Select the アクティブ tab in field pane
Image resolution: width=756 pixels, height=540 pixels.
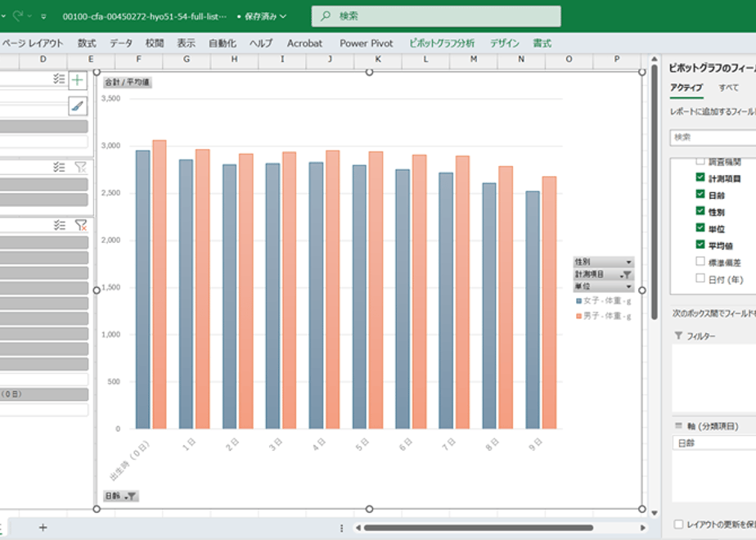[686, 88]
